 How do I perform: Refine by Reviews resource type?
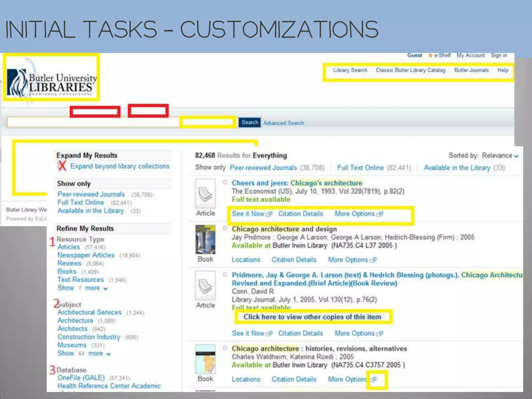tap(69, 263)
